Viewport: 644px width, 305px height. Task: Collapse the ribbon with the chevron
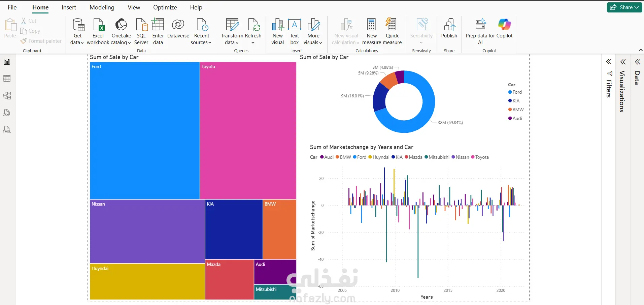click(x=641, y=50)
